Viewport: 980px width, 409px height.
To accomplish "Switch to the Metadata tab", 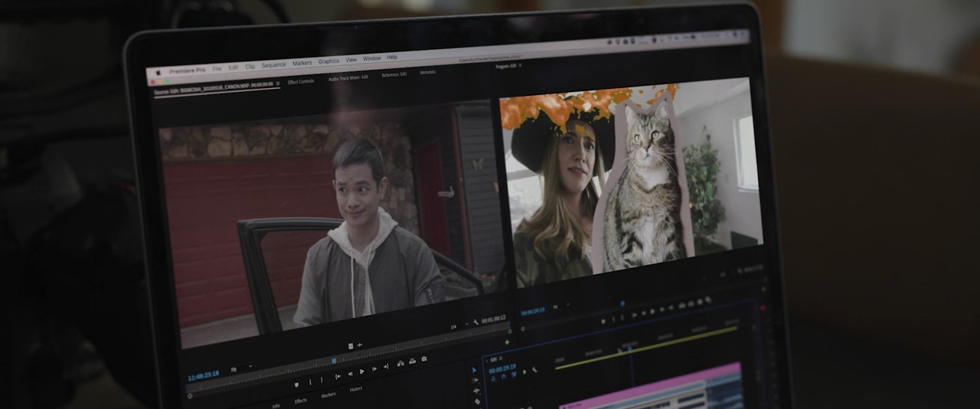I will [x=428, y=72].
